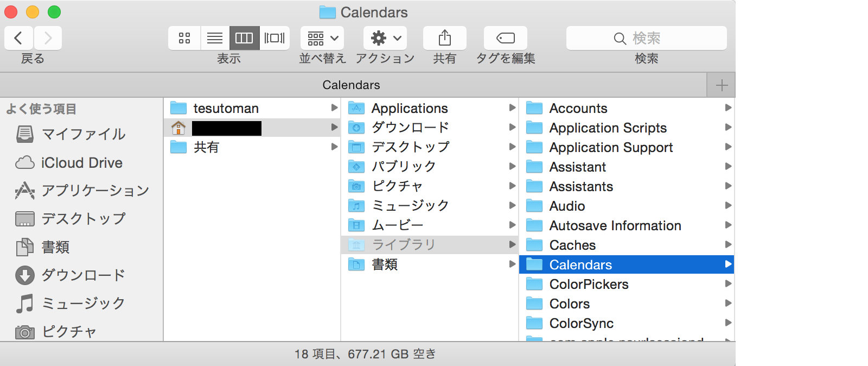Click the タグを編集 tag icon
868x366 pixels.
point(505,38)
